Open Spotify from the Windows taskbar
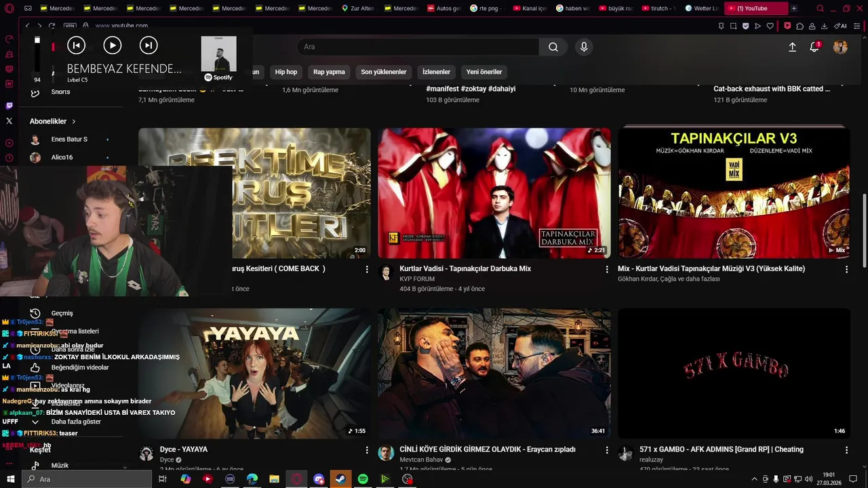This screenshot has width=868, height=488. [363, 479]
